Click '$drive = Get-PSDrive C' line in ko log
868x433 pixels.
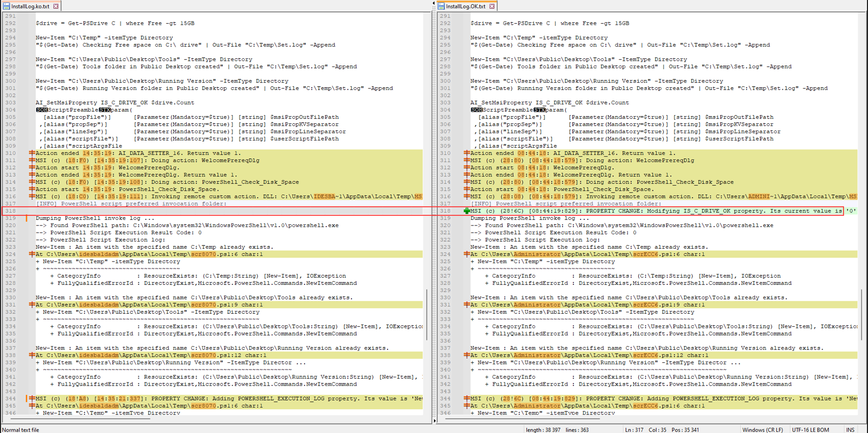coord(115,23)
